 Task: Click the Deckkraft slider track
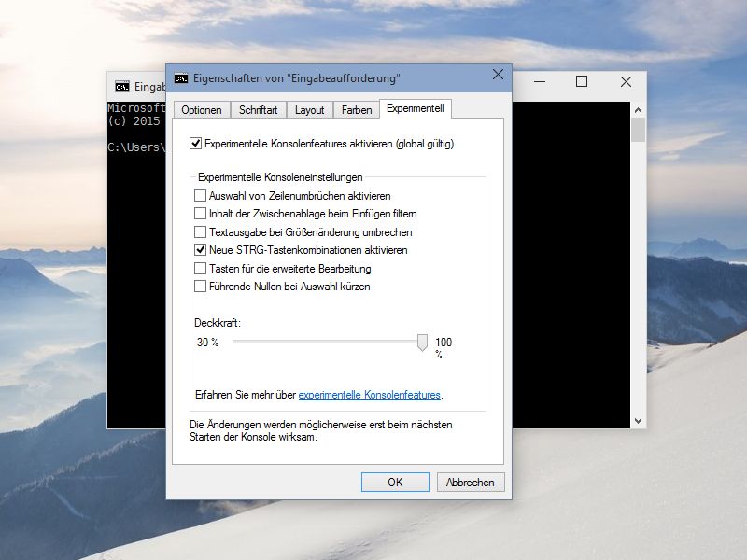click(325, 342)
